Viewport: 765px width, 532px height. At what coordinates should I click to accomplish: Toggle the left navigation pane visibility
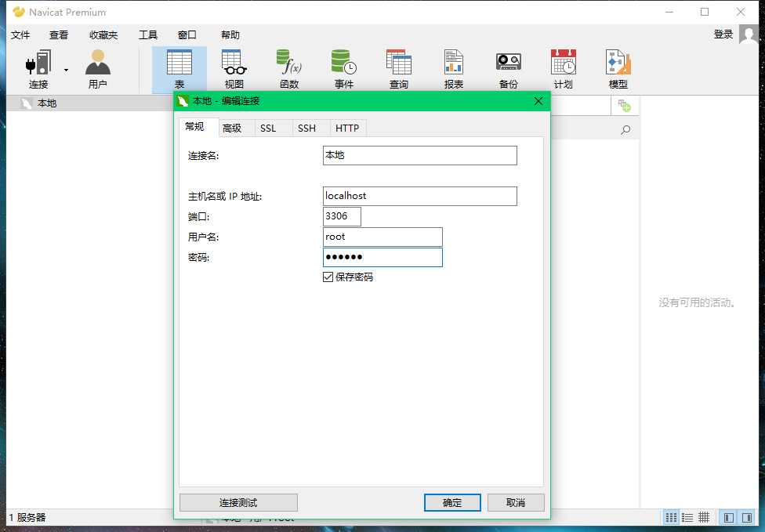click(x=728, y=517)
